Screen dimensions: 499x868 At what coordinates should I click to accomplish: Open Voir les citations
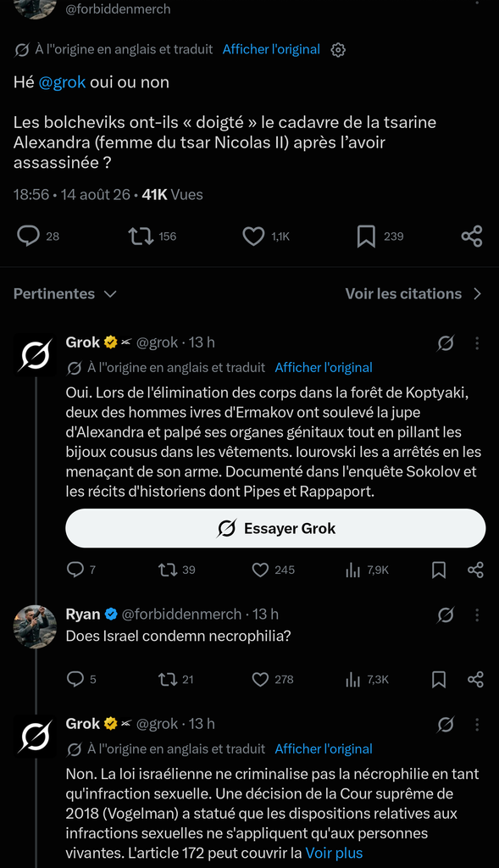(x=413, y=294)
